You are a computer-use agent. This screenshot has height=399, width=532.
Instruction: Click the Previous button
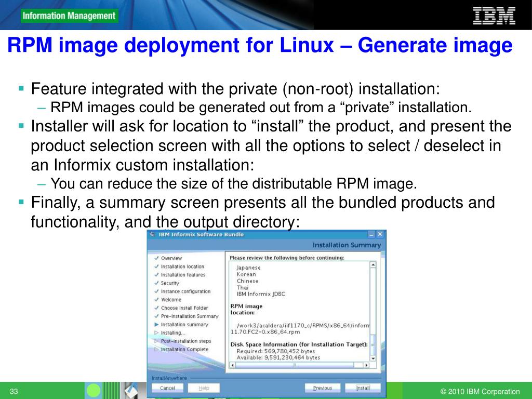(x=322, y=388)
